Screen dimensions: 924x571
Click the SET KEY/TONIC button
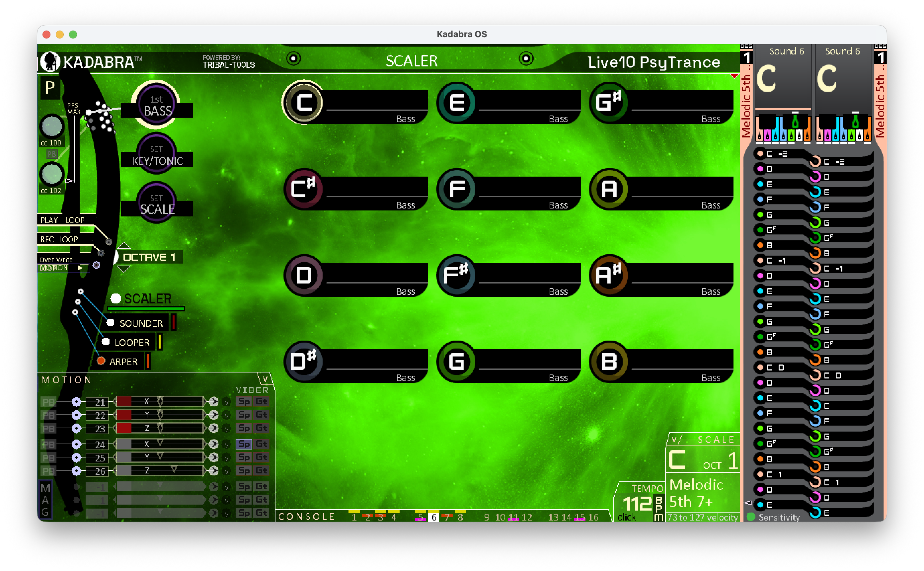tap(156, 154)
